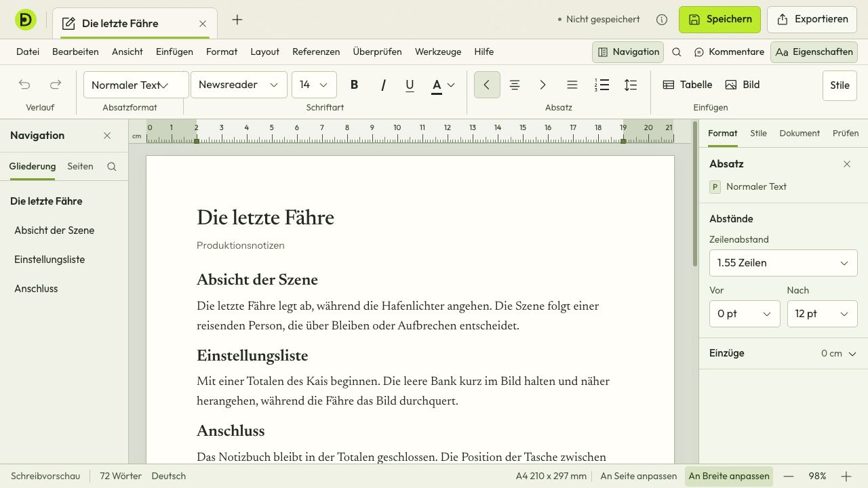Open the Einfügen menu

click(174, 52)
